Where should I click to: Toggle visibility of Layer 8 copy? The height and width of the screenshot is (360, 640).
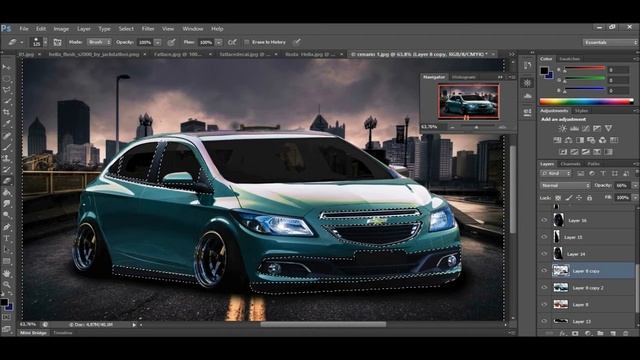click(x=544, y=270)
